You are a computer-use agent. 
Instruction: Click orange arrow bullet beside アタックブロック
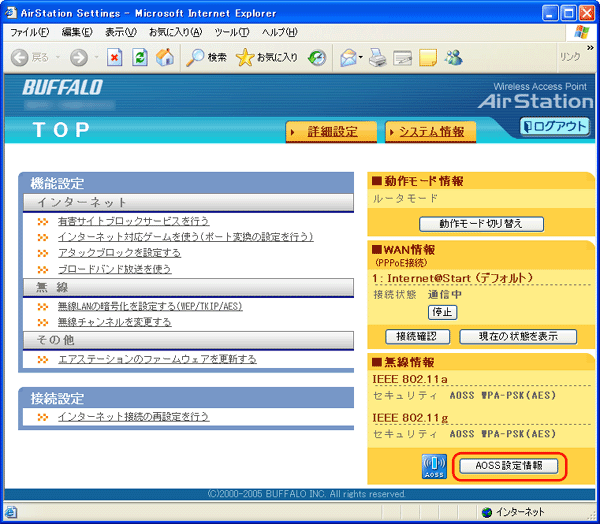tap(43, 253)
